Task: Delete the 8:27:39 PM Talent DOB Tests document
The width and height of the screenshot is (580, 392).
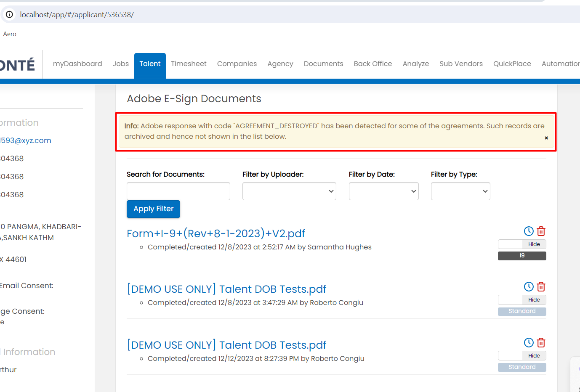Action: click(541, 342)
